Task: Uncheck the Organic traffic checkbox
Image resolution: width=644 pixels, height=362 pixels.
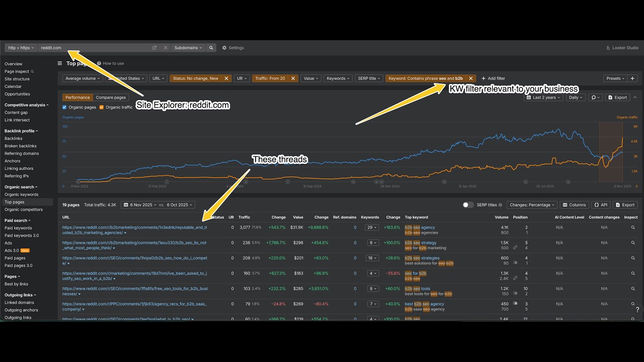Action: pyautogui.click(x=102, y=107)
